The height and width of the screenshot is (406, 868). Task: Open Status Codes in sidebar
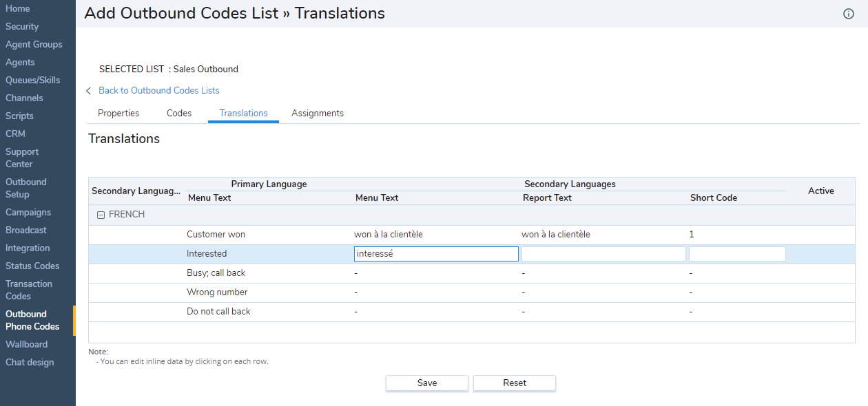click(x=32, y=266)
